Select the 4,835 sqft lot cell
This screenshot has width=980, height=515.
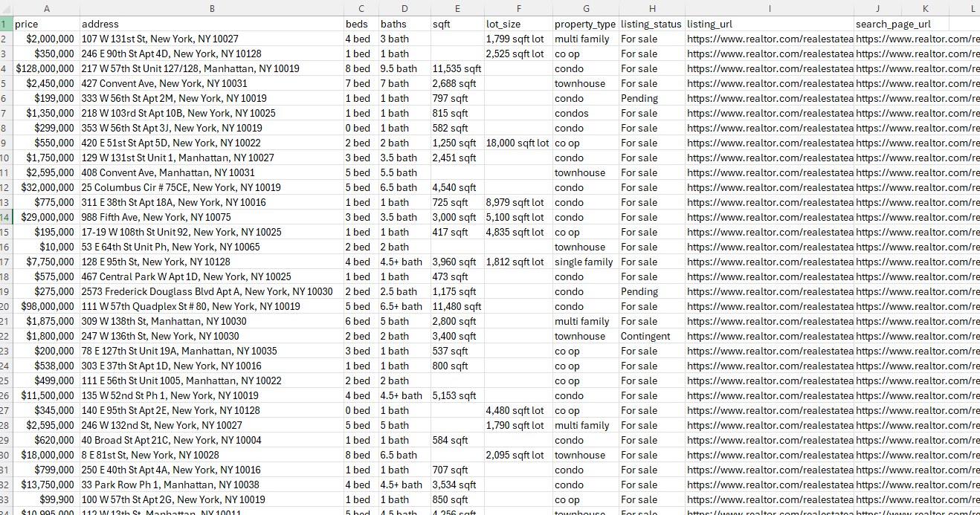(x=518, y=232)
